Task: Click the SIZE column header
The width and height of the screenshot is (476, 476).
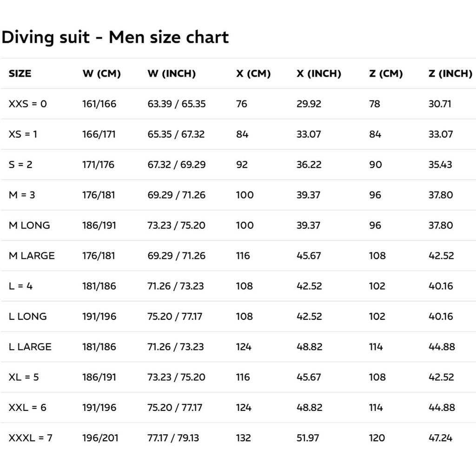Action: (x=20, y=73)
